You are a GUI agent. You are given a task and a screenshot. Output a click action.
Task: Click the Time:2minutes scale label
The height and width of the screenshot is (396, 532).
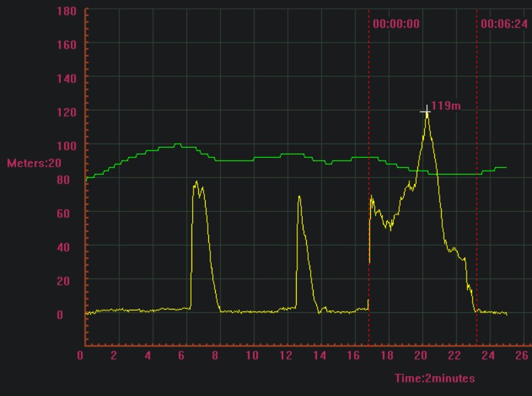click(x=434, y=378)
